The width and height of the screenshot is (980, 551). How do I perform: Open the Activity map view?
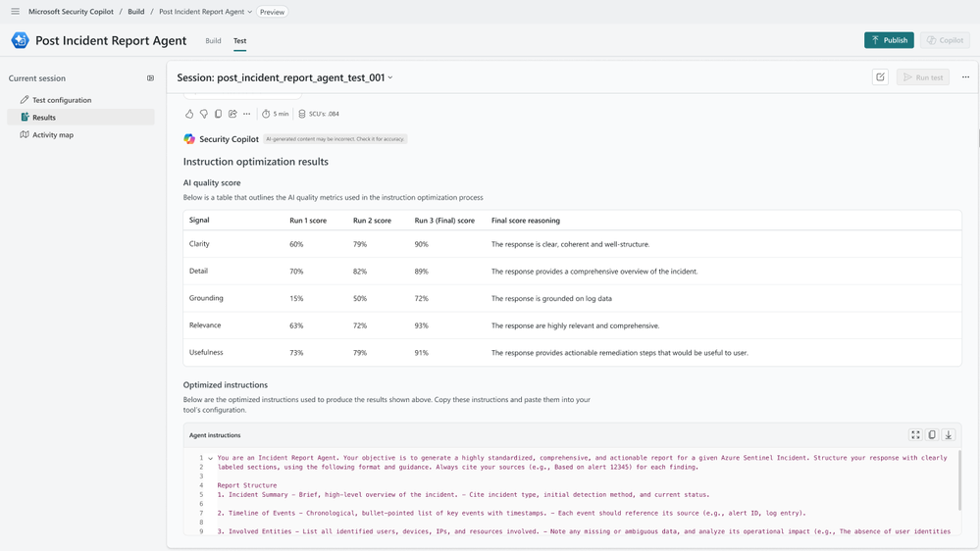click(53, 135)
